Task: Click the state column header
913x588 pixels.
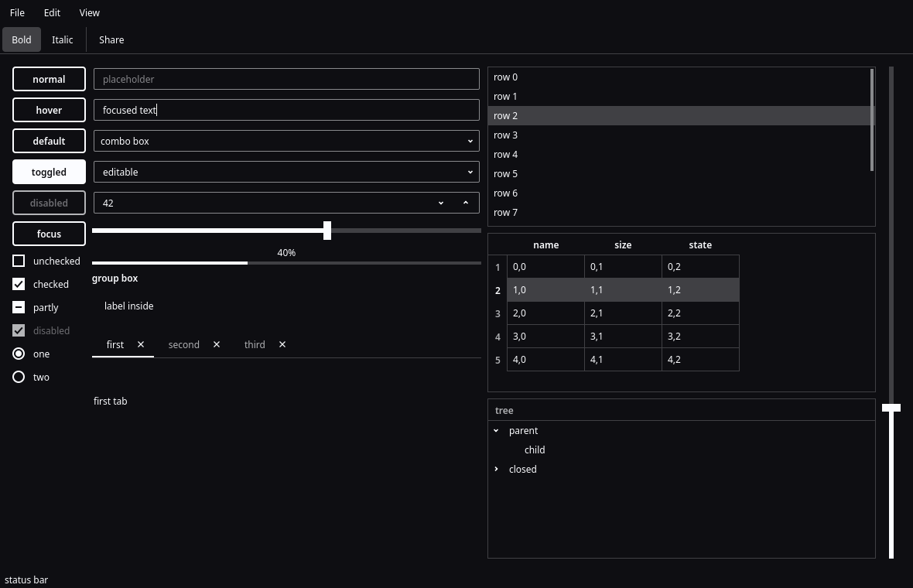Action: pos(700,245)
